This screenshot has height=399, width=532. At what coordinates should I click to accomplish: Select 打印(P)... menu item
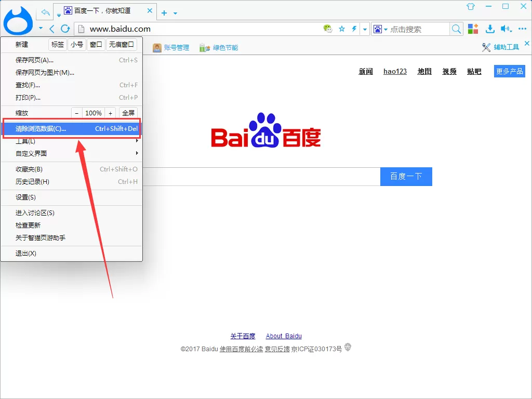coord(72,98)
